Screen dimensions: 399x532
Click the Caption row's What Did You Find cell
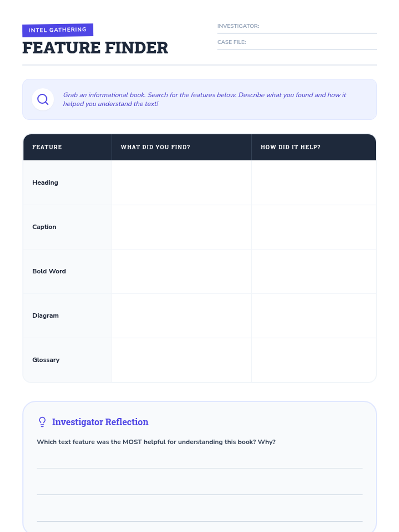pos(182,227)
